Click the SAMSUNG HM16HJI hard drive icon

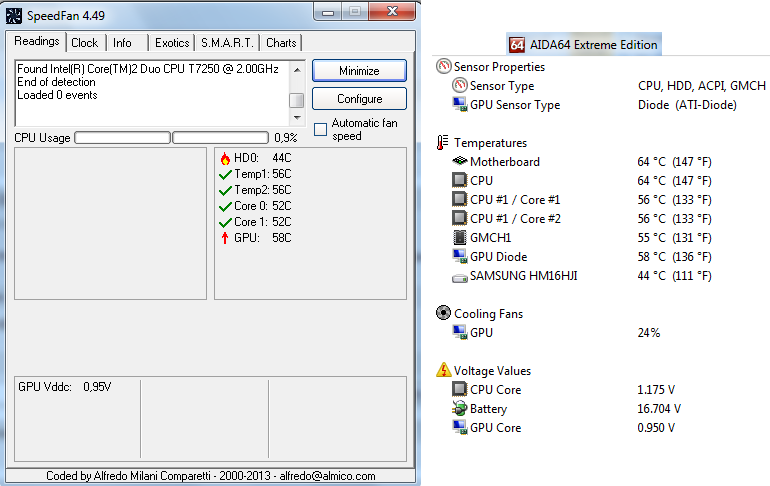pos(460,278)
